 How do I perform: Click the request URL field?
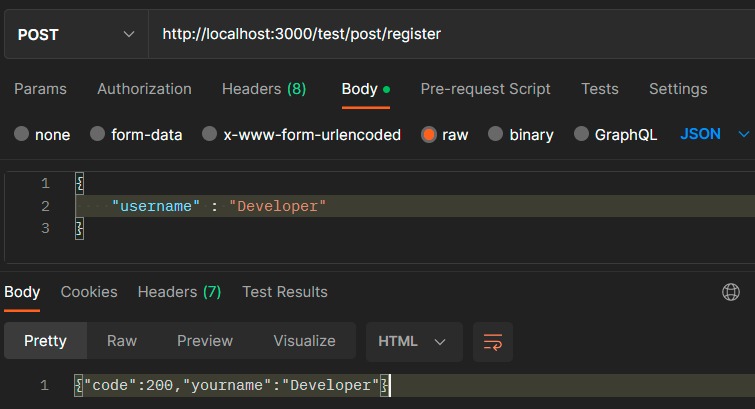tap(452, 34)
